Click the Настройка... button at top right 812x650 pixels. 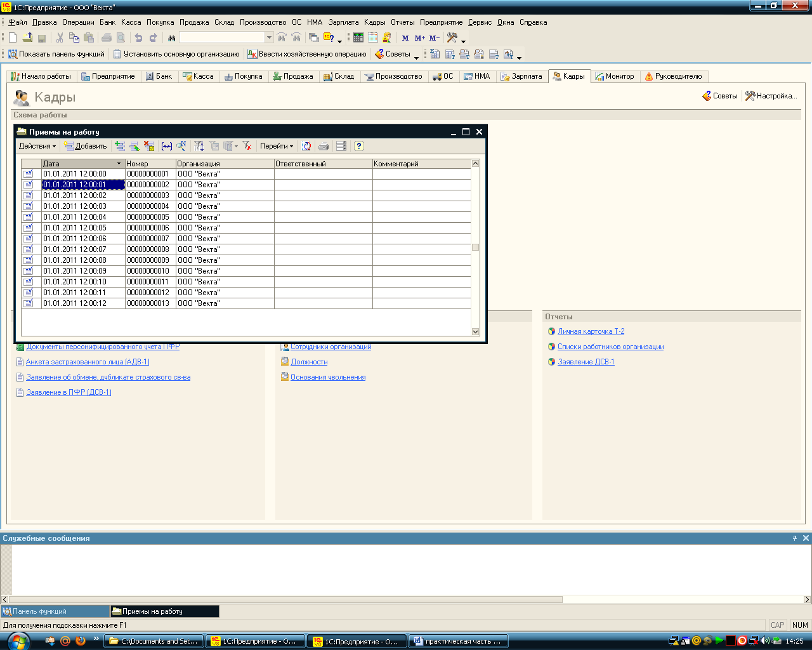click(771, 96)
